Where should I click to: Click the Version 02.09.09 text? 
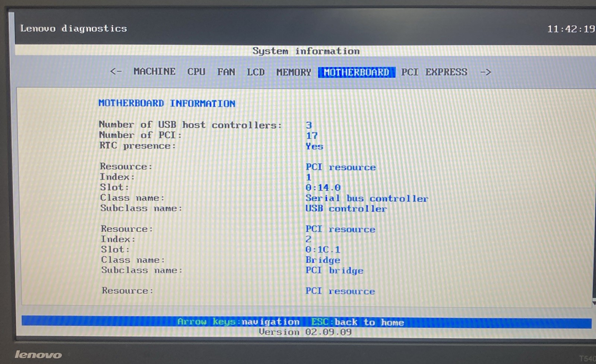[x=305, y=332]
